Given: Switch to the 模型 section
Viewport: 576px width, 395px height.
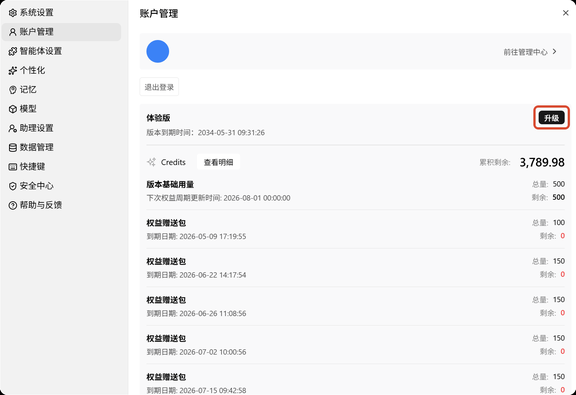Looking at the screenshot, I should [61, 109].
